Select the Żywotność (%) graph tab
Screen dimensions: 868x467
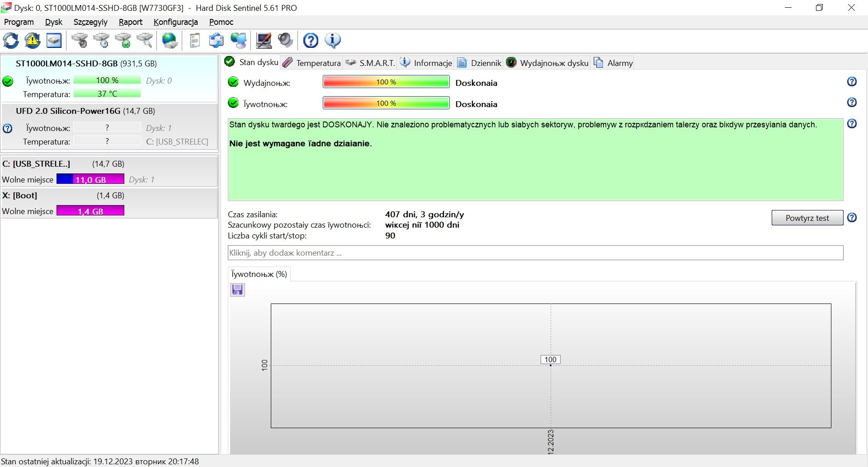point(259,274)
